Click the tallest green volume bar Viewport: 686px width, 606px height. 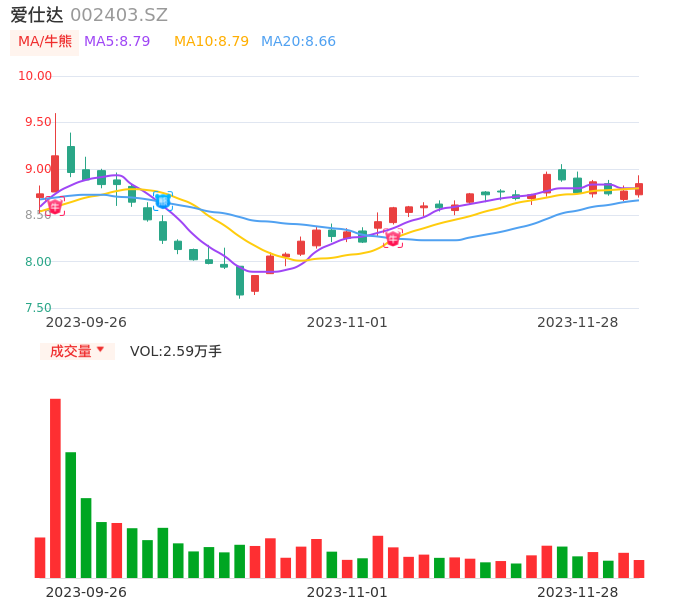click(71, 514)
